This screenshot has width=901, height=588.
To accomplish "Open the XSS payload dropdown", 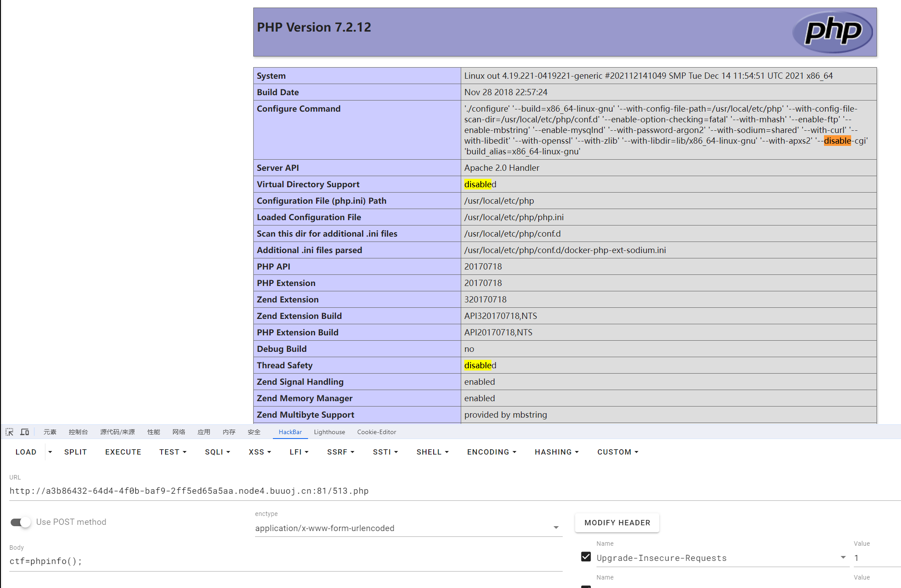I will [x=260, y=452].
